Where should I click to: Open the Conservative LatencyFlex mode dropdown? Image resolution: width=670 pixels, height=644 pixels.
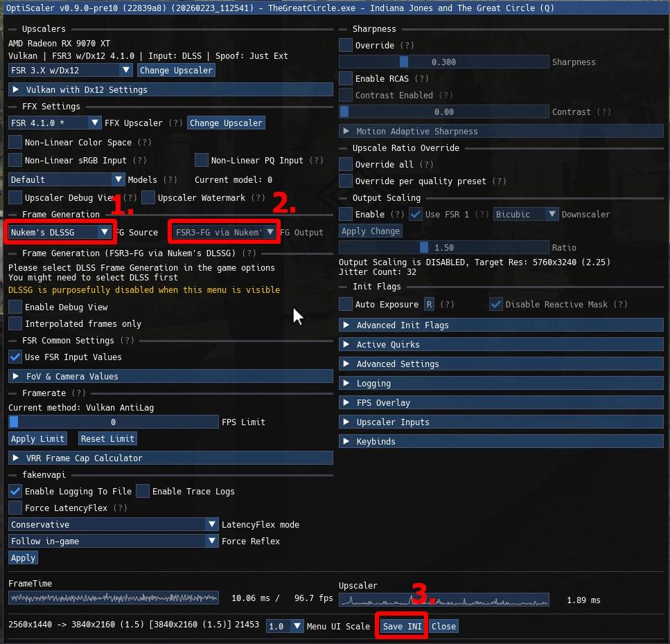(x=113, y=524)
